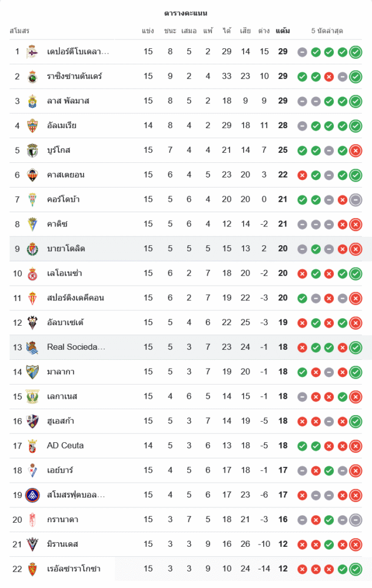This screenshot has width=372, height=588.
Task: Open the กรานาดา team link
Action: (62, 520)
